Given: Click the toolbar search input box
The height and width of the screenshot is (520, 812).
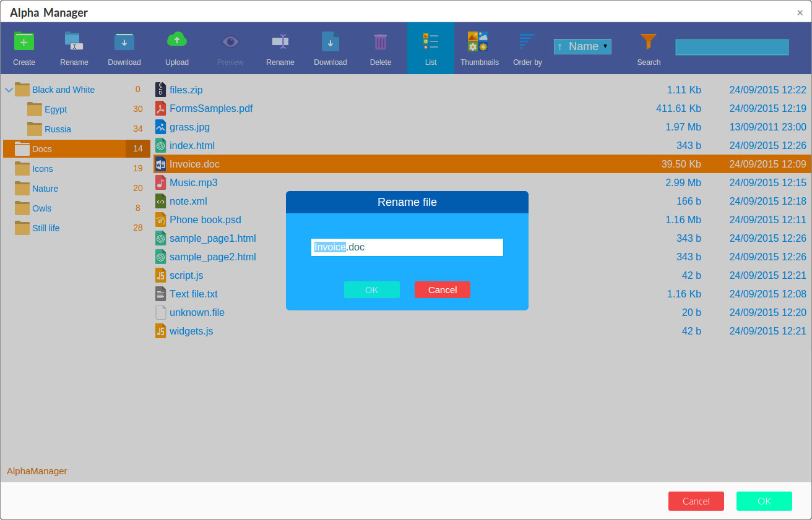Looking at the screenshot, I should 732,47.
